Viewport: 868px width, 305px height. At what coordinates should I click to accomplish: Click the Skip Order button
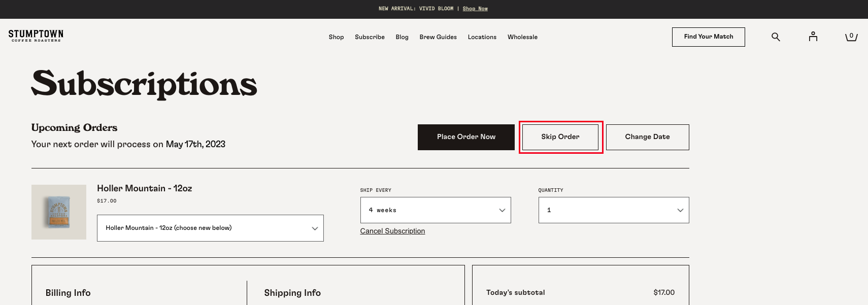point(560,137)
